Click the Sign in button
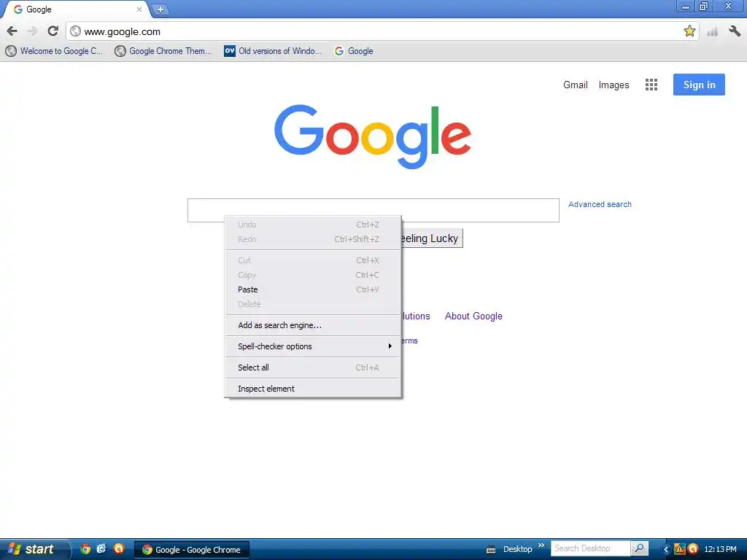Screen dimensions: 747x560 tap(699, 85)
